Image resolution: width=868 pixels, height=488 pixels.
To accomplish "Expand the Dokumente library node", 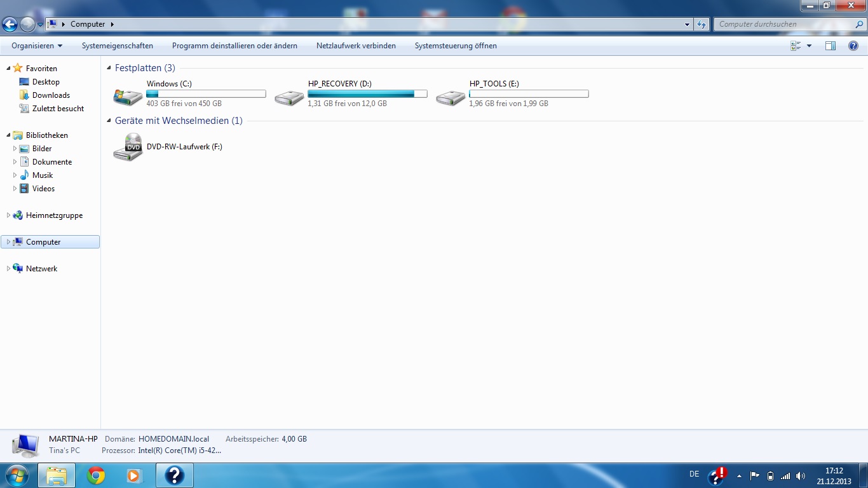I will pos(15,162).
